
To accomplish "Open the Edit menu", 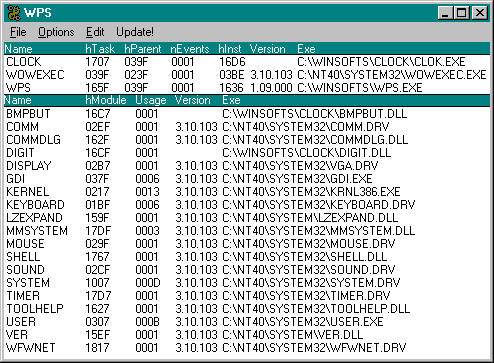I will coord(95,32).
